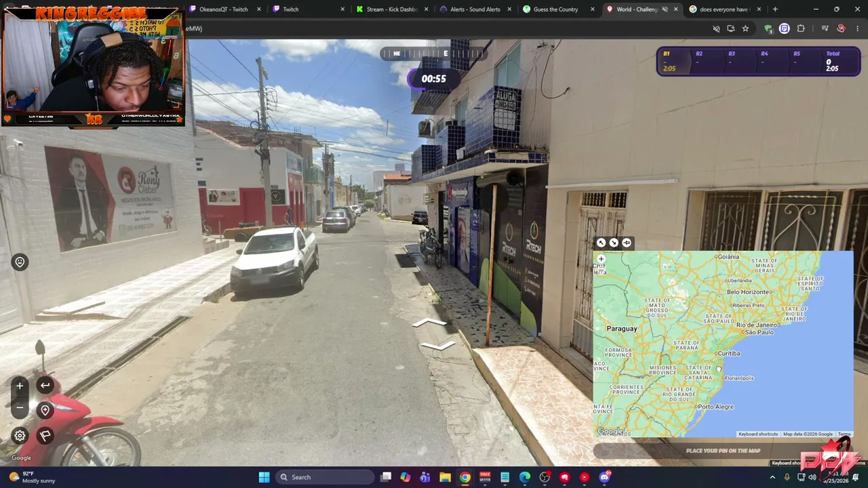This screenshot has width=868, height=488.
Task: Return to the starting location marker
Action: (45, 410)
